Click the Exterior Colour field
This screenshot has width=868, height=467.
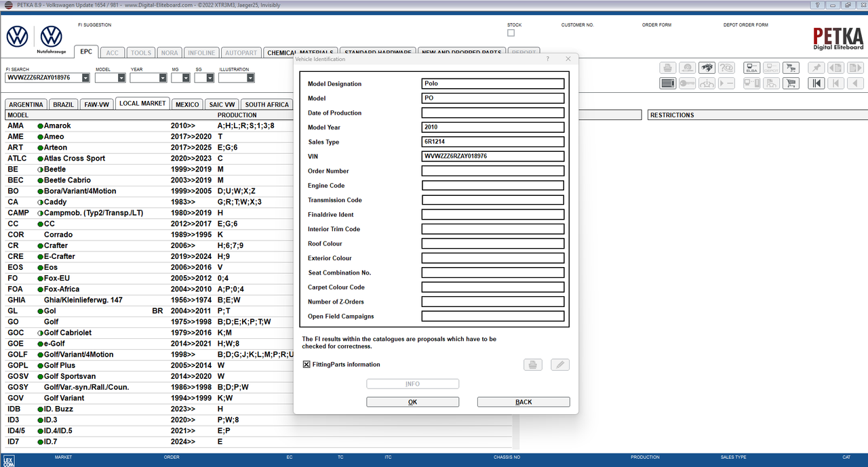tap(493, 258)
